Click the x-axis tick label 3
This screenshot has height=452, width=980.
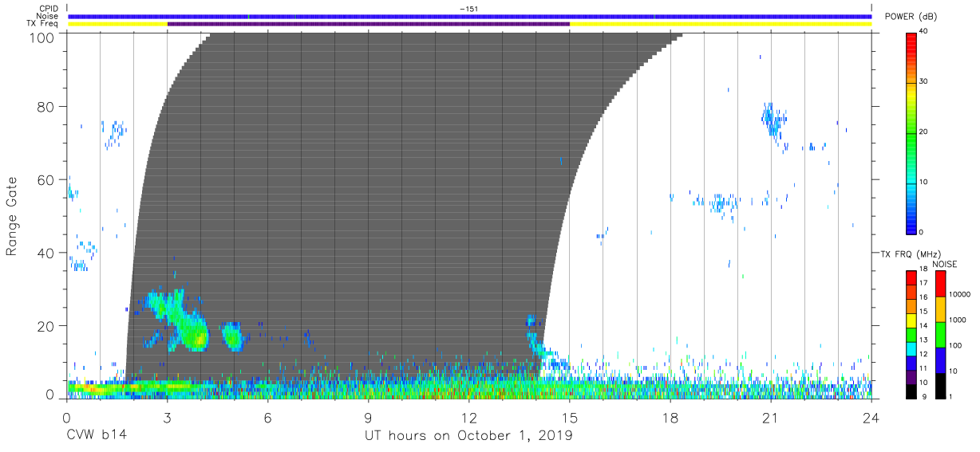(x=167, y=417)
